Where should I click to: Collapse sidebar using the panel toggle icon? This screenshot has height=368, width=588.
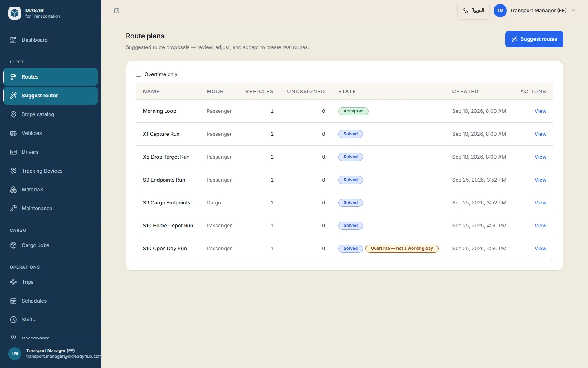click(x=117, y=11)
